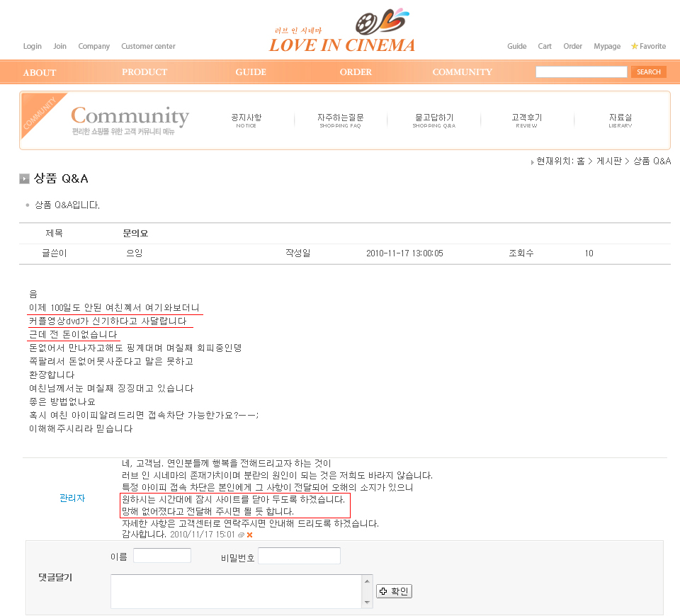Click the 이름 name input field

[x=162, y=556]
